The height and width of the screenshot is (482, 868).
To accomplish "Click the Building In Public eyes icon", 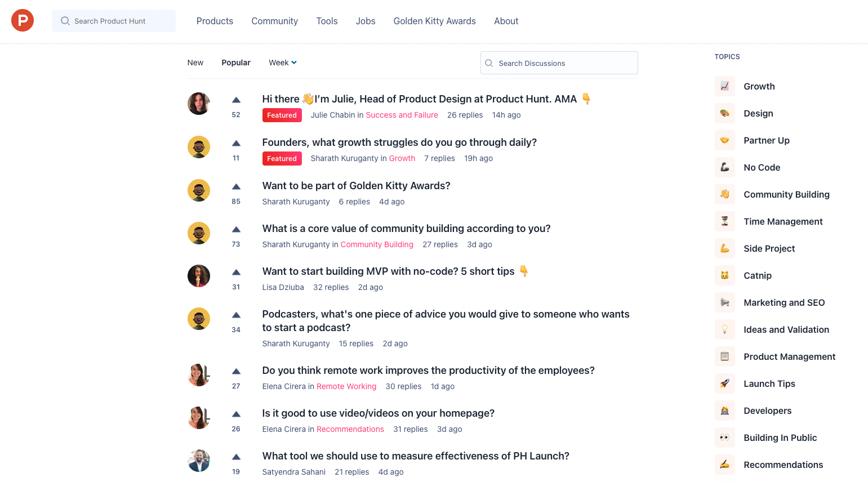I will [x=725, y=438].
